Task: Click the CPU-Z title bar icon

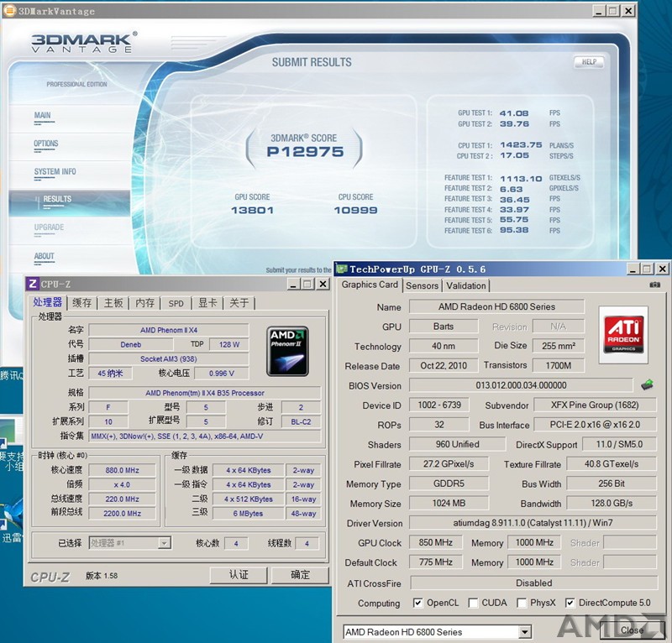Action: [32, 284]
